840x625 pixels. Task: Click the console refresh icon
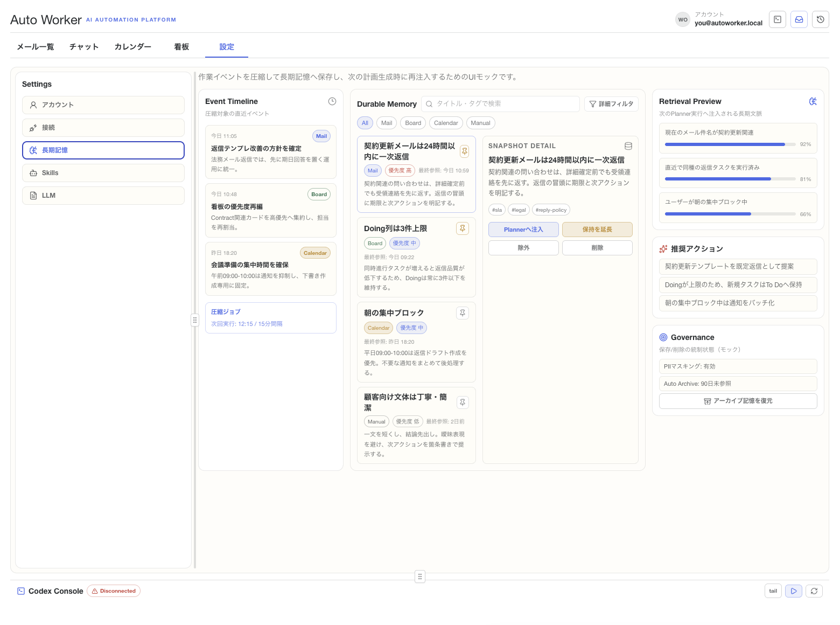tap(814, 591)
